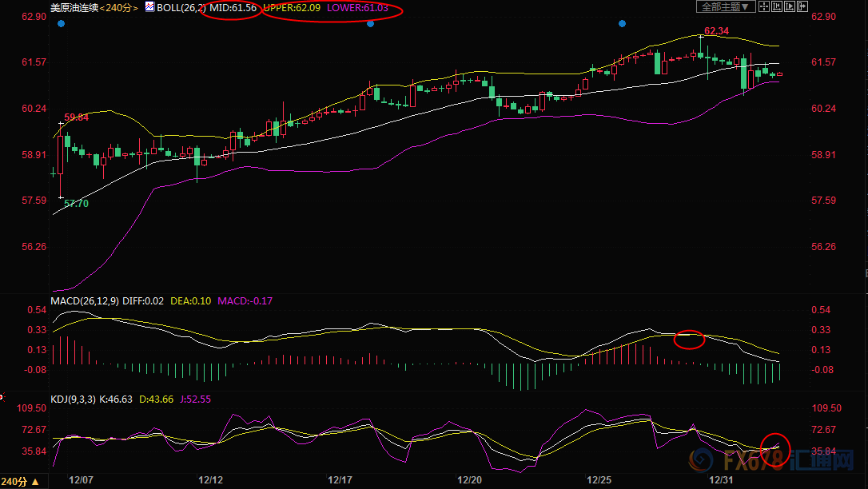
Task: Click the 57.70 low price marker
Action: (76, 204)
